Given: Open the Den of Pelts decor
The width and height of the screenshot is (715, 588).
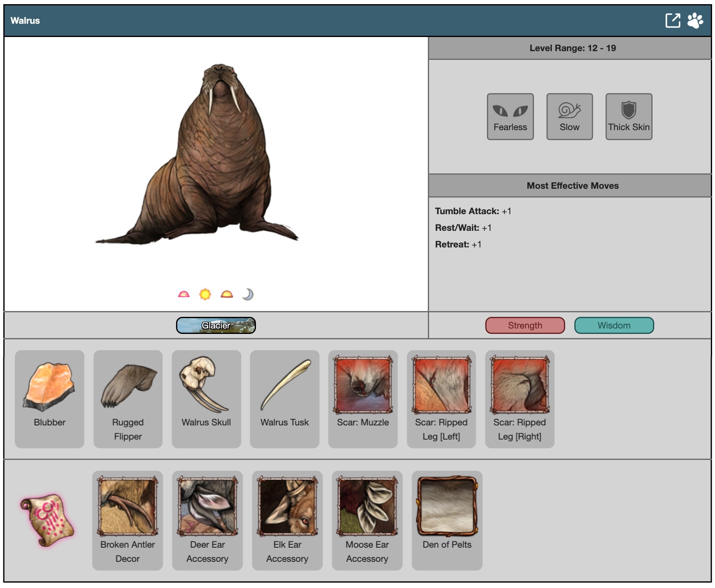Looking at the screenshot, I should pos(447,520).
